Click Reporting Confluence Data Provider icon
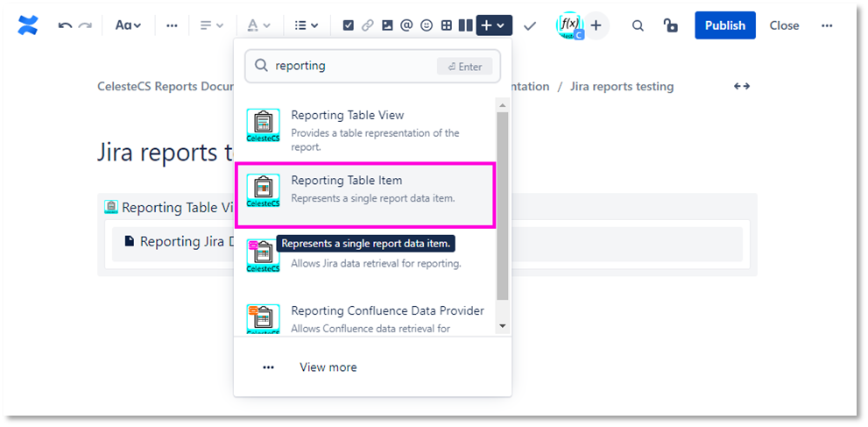Screen dimensions: 868x427 [263, 319]
